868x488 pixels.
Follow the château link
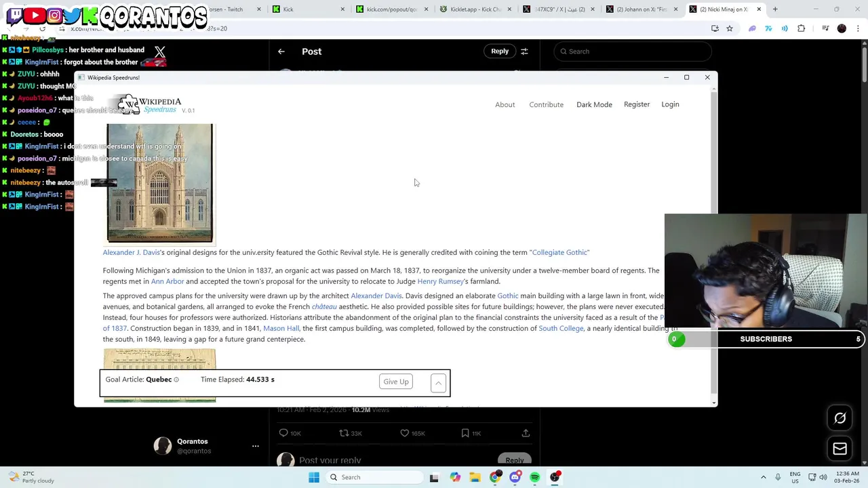[x=324, y=306]
